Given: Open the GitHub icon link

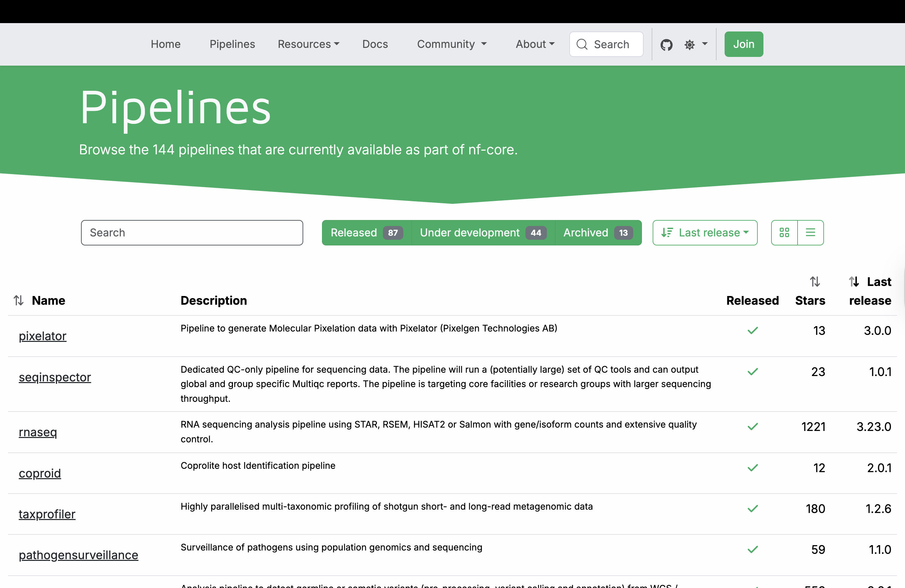Looking at the screenshot, I should (666, 45).
